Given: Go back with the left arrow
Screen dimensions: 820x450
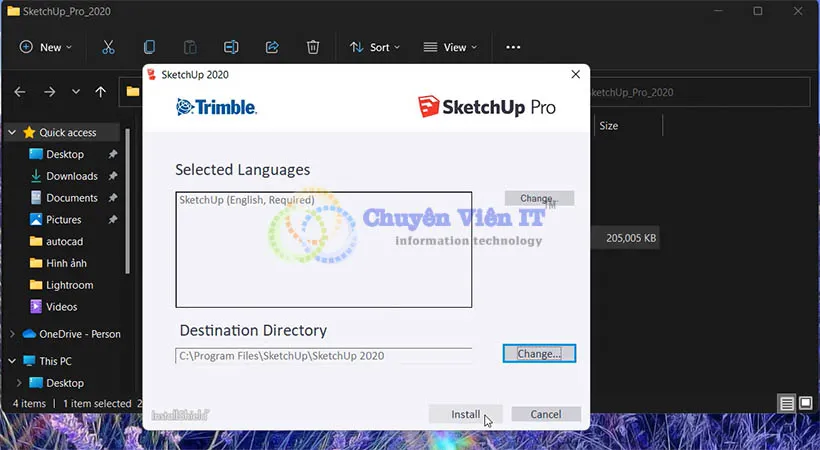Looking at the screenshot, I should pyautogui.click(x=20, y=92).
